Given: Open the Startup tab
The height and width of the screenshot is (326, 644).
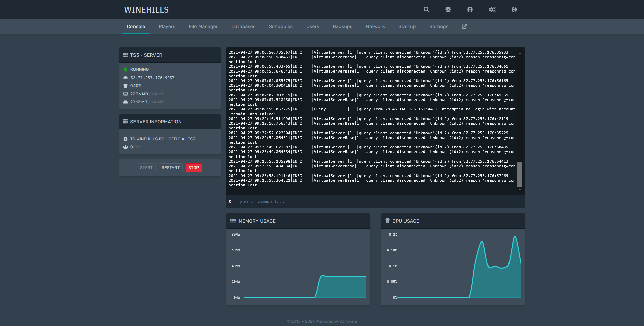Looking at the screenshot, I should (x=407, y=26).
